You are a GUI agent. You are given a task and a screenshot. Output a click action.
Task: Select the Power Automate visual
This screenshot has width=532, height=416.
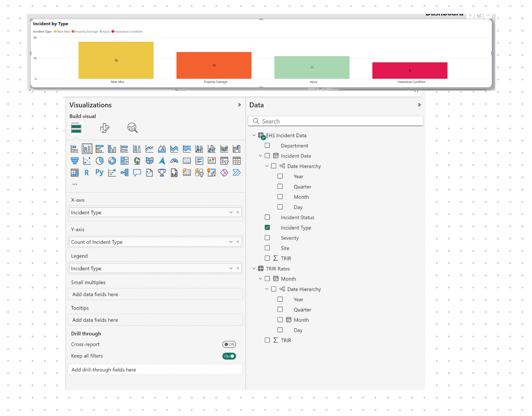(237, 172)
